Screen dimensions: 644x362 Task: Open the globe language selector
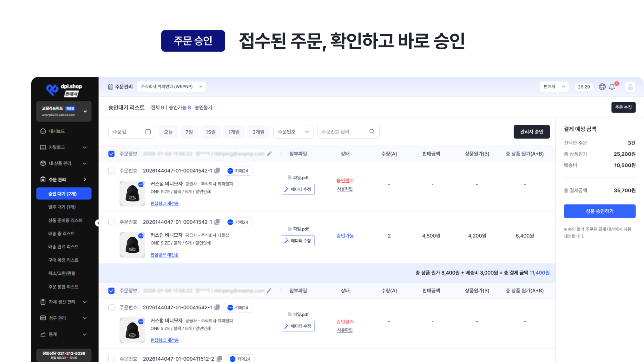click(x=602, y=87)
